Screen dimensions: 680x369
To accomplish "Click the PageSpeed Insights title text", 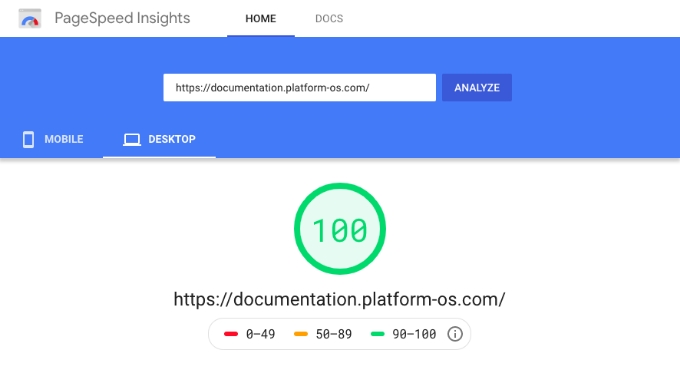I will (x=122, y=18).
